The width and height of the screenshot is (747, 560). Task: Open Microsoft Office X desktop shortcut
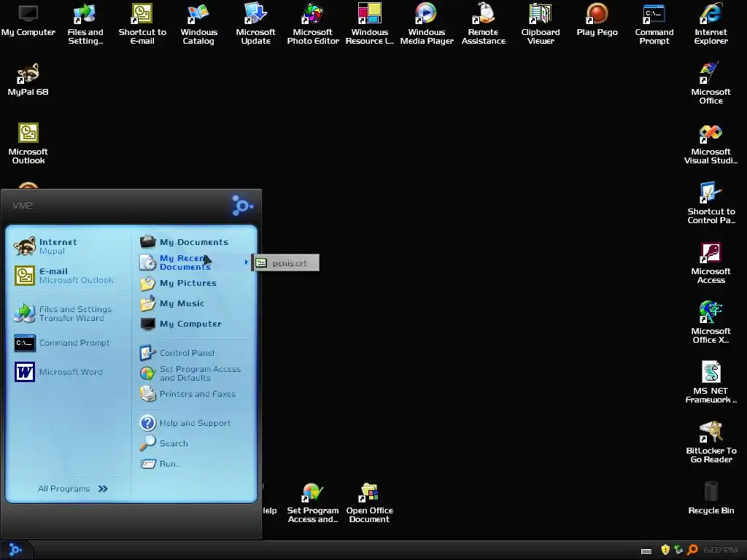point(711,322)
